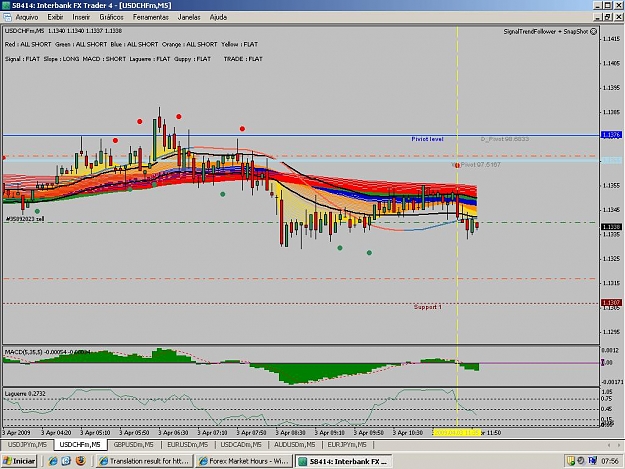Open the Exibir menu
The width and height of the screenshot is (625, 469).
pos(55,17)
